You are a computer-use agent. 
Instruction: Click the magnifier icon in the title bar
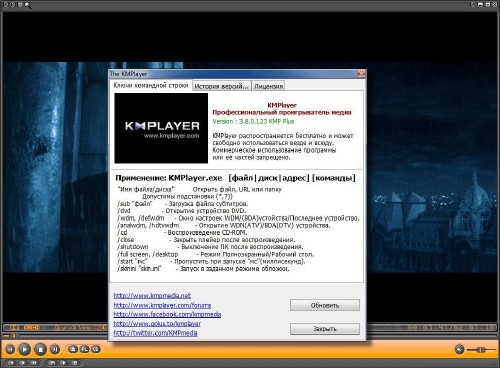tap(28, 5)
